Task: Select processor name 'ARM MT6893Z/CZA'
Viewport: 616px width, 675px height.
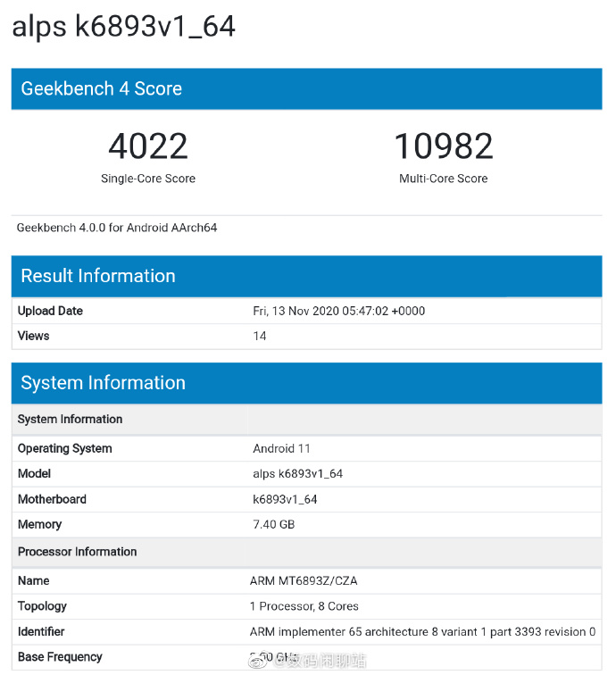Action: (x=304, y=580)
